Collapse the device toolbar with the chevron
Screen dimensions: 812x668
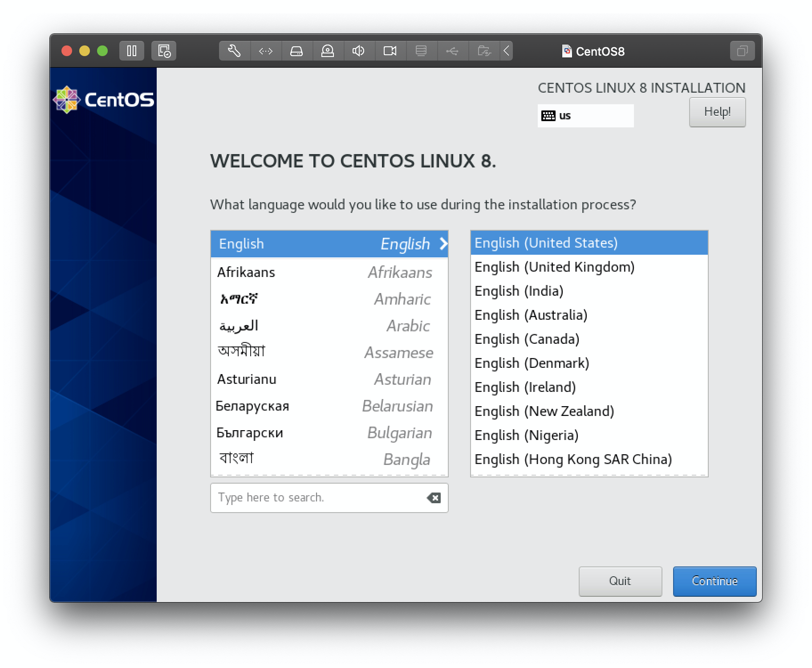tap(506, 51)
